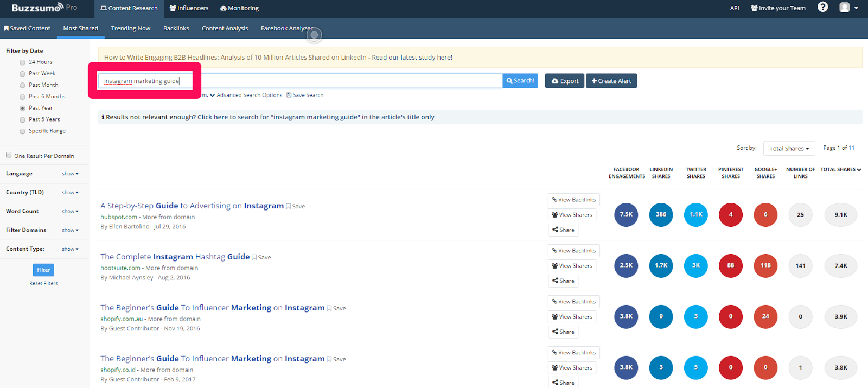Select the Past Week date filter
868x388 pixels.
pyautogui.click(x=23, y=74)
